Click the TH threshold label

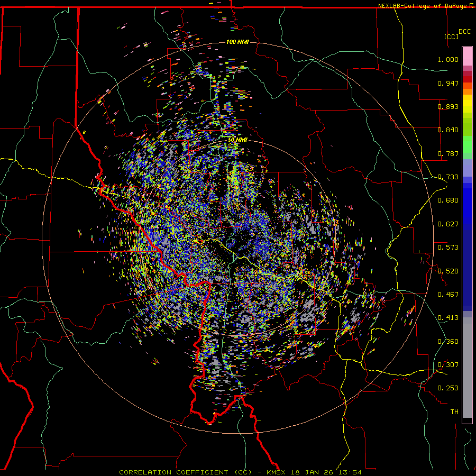click(454, 412)
